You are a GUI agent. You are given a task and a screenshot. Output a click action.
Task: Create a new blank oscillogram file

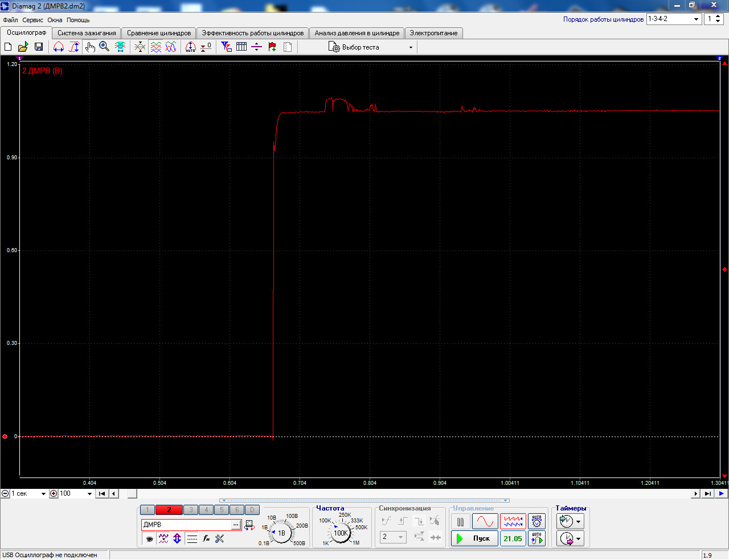8,47
